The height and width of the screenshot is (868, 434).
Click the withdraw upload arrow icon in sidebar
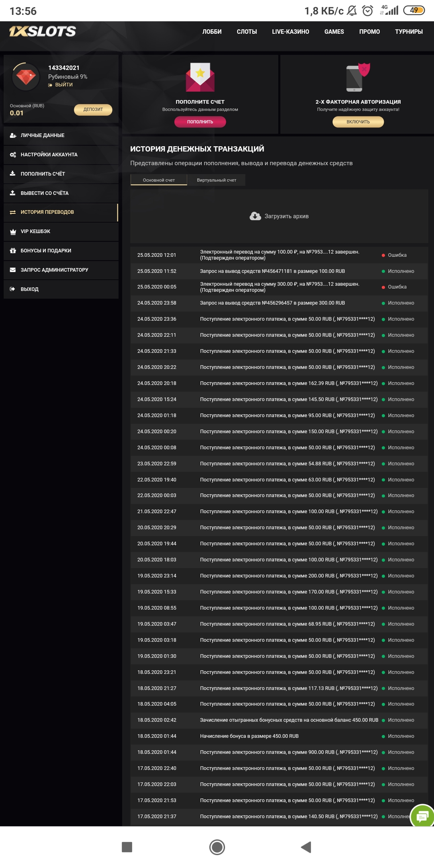[12, 193]
